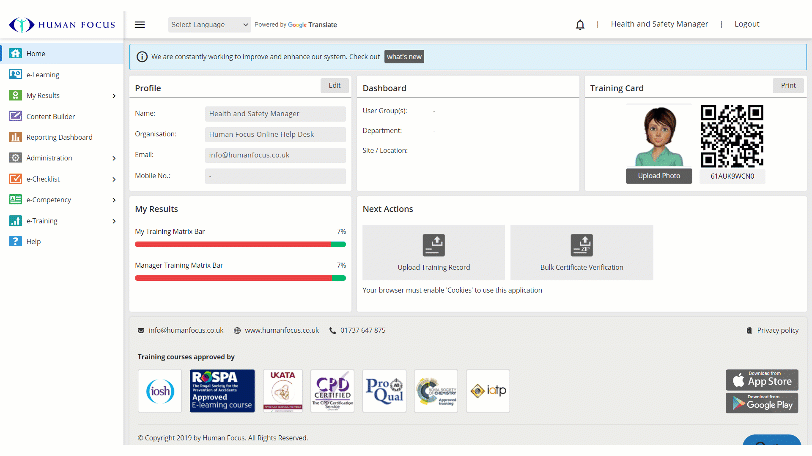Click the Edit profile button

click(x=335, y=86)
